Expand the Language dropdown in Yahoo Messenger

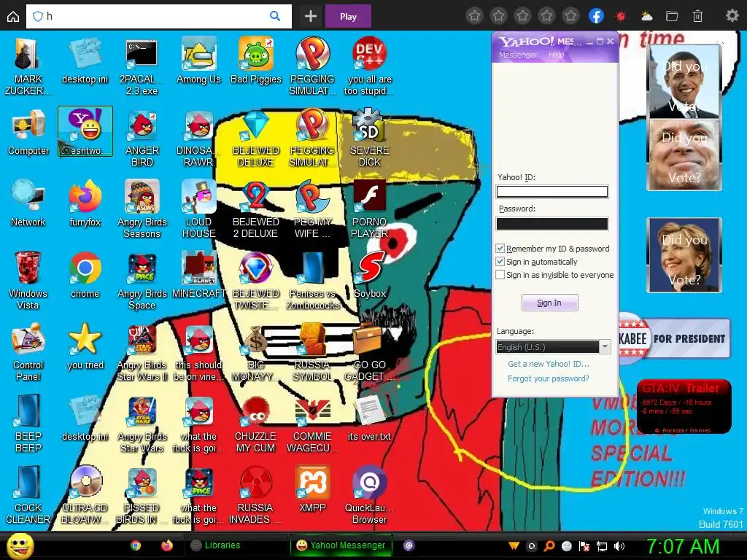605,346
